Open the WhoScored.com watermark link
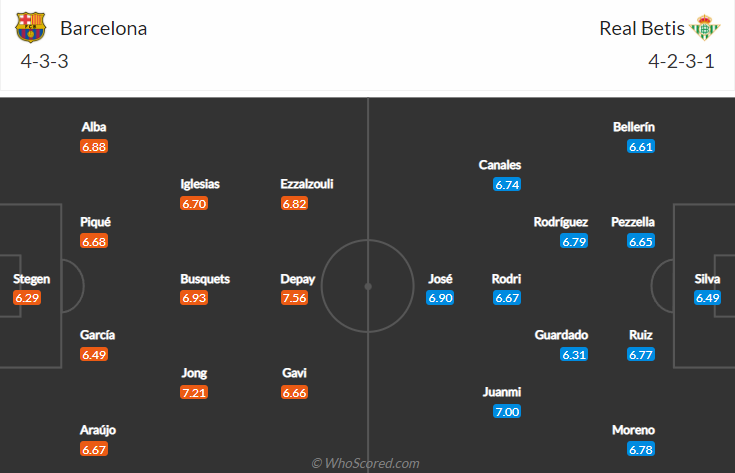 366,463
